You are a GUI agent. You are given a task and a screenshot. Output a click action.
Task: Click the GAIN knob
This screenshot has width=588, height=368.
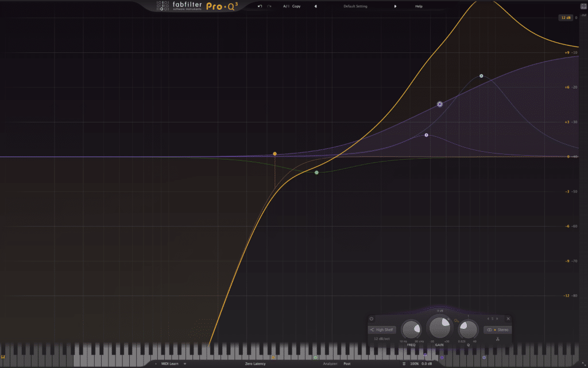pos(439,327)
